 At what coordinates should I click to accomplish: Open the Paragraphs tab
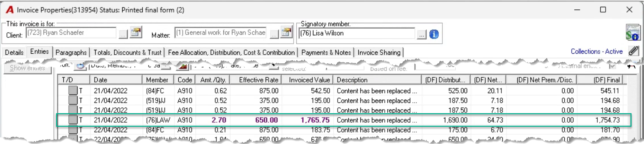(71, 52)
